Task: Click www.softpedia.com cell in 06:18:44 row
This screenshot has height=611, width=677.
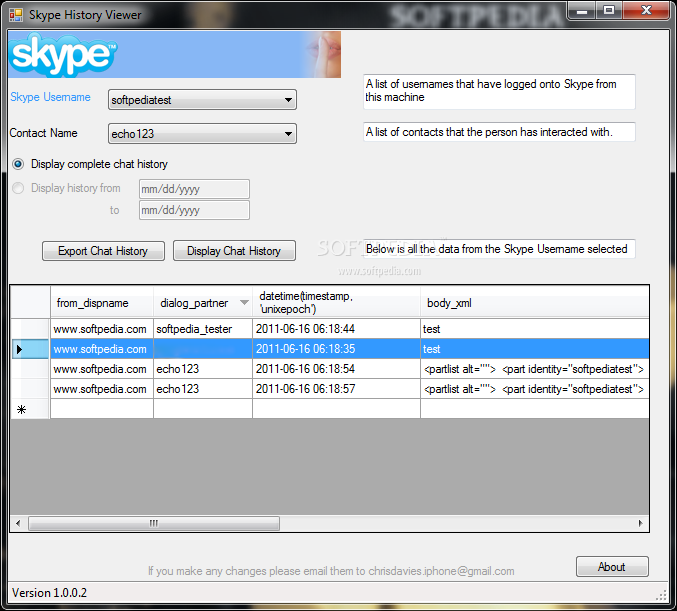Action: pos(102,329)
